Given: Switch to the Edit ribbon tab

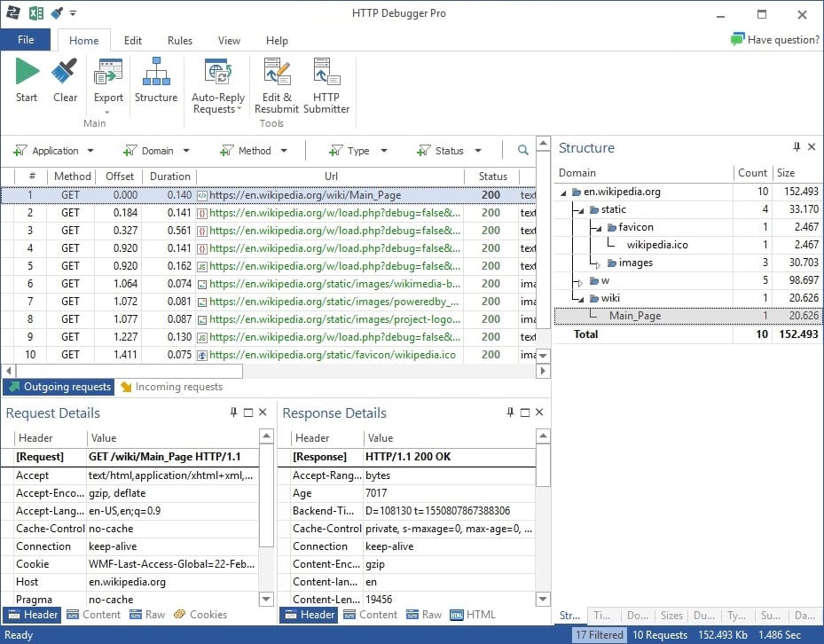Looking at the screenshot, I should [133, 41].
